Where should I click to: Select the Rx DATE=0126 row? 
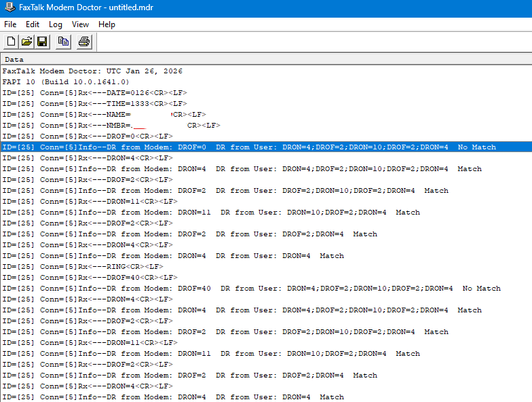266,92
